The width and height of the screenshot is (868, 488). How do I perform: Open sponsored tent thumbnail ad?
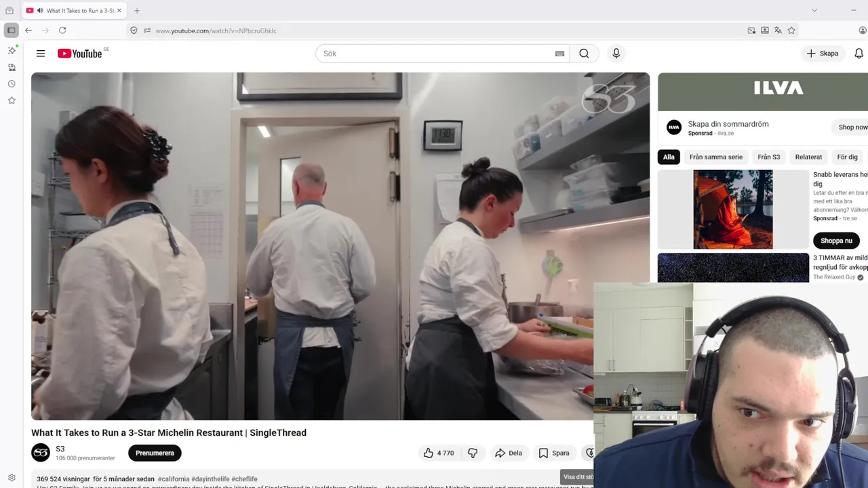(x=733, y=209)
